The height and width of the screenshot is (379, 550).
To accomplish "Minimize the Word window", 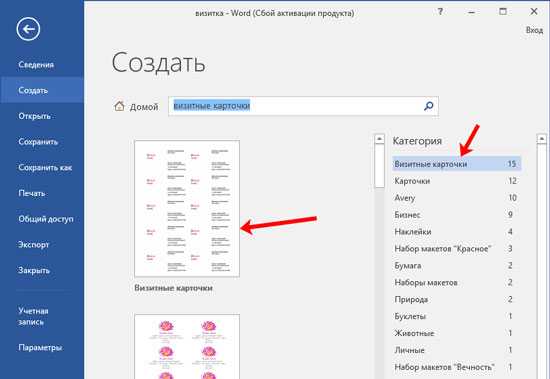I will [x=471, y=12].
